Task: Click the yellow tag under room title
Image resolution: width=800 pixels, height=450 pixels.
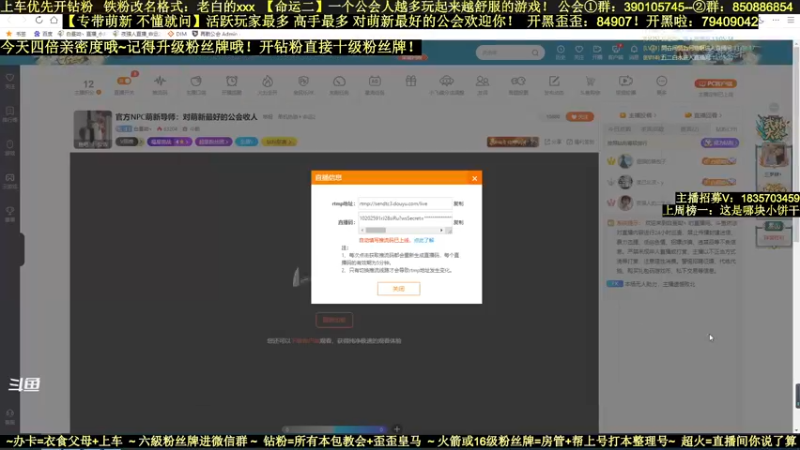Action: 279,142
